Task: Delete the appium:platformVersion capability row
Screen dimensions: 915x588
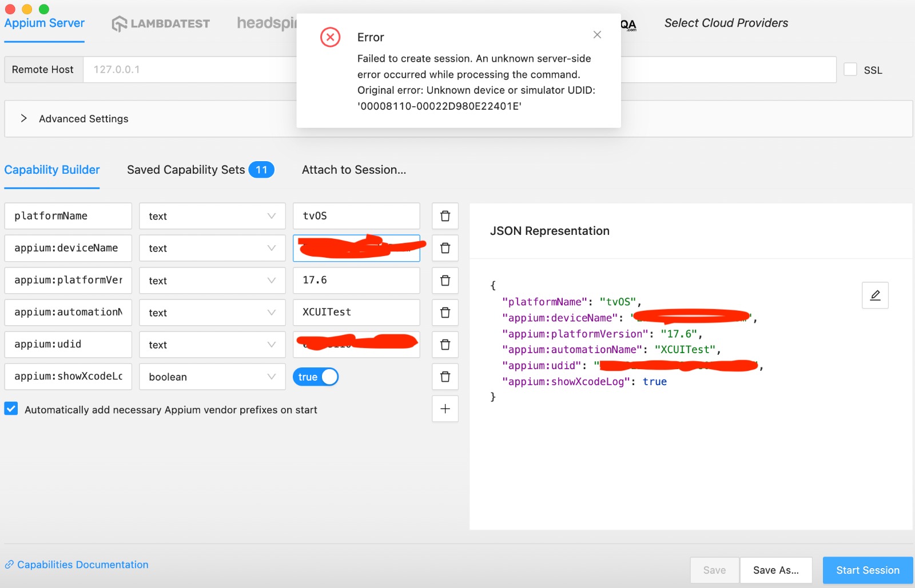Action: pyautogui.click(x=445, y=281)
